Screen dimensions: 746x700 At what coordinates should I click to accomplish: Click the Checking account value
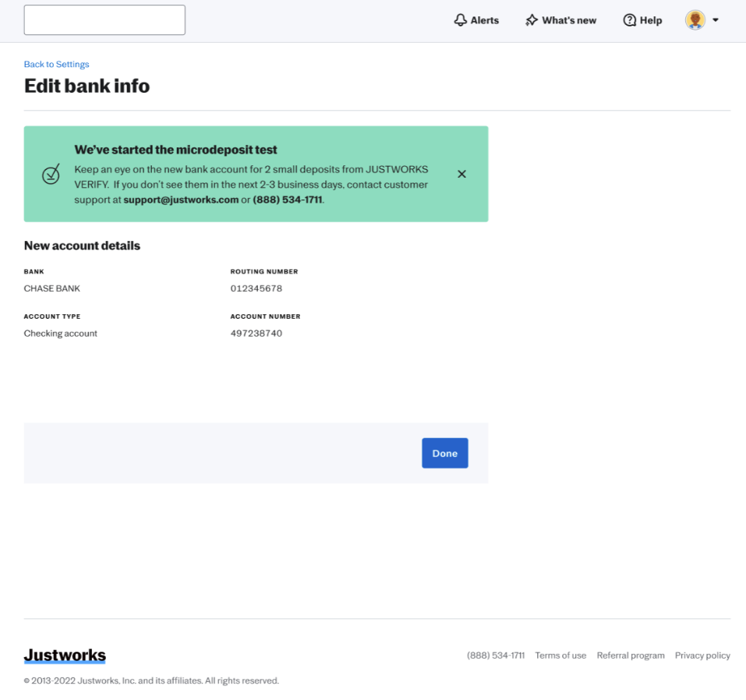[x=61, y=333]
